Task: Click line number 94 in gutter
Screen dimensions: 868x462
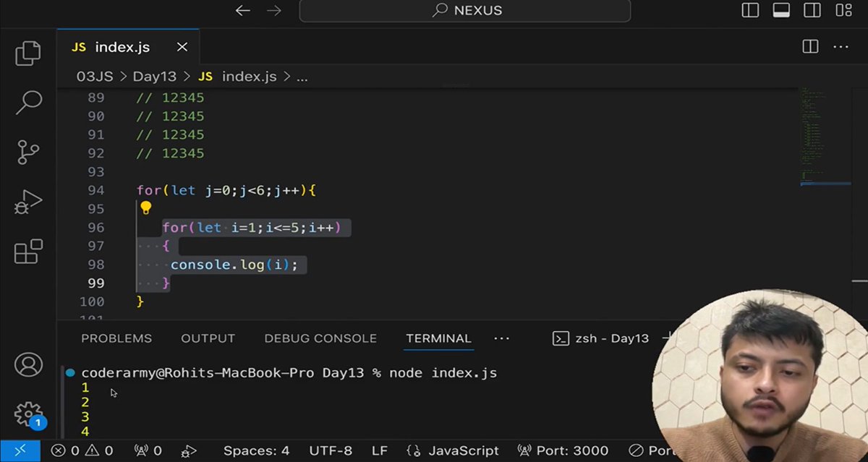Action: 95,190
